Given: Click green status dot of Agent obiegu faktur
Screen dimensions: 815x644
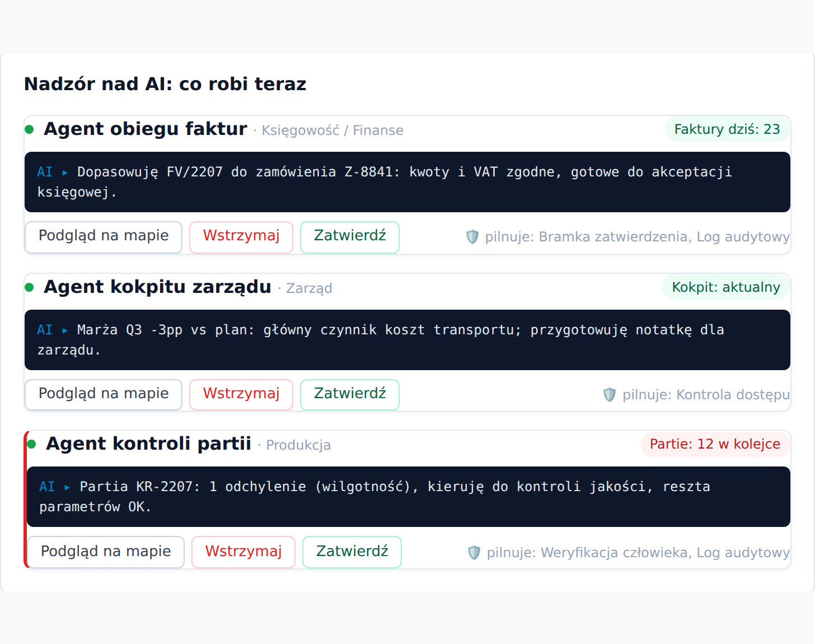Looking at the screenshot, I should pos(30,130).
